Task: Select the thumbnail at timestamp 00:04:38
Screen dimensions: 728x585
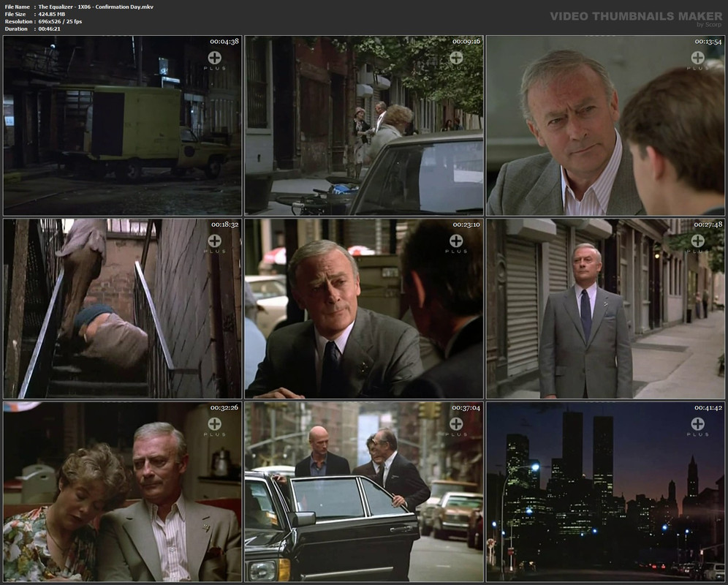Action: [123, 126]
